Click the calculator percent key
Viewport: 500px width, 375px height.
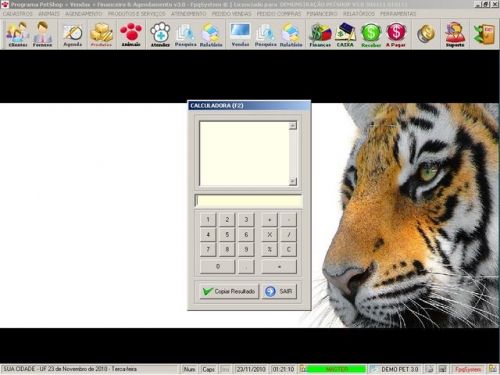click(270, 249)
